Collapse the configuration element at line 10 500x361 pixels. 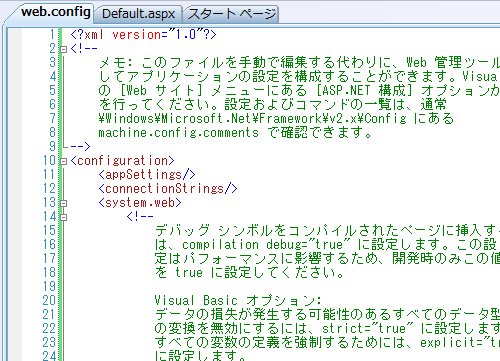pos(63,161)
